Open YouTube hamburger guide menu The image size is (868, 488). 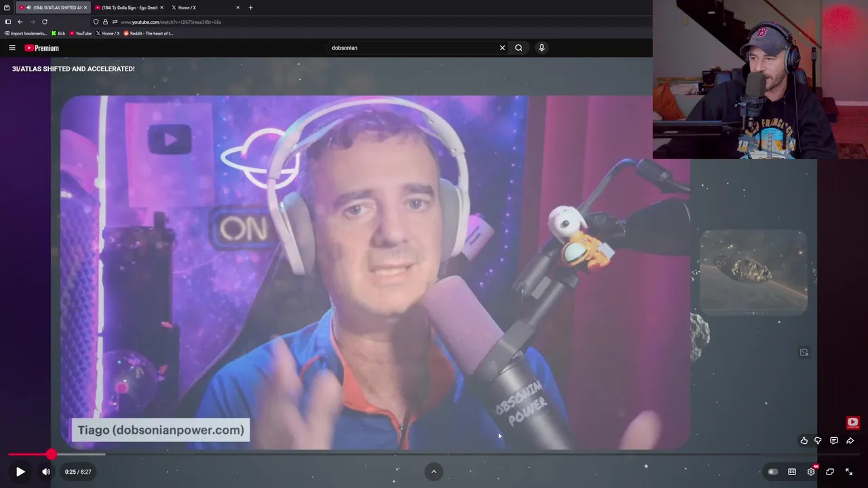(x=12, y=48)
